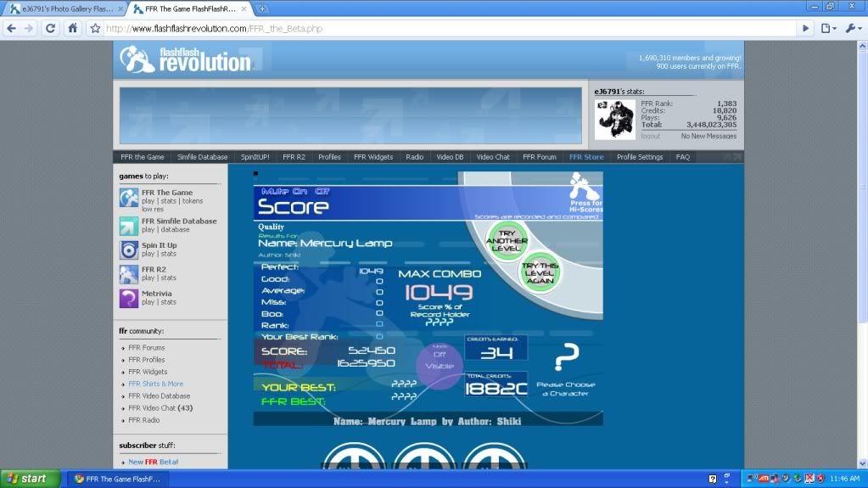The height and width of the screenshot is (488, 868).
Task: Bookmark page with the star icon
Action: click(x=96, y=28)
